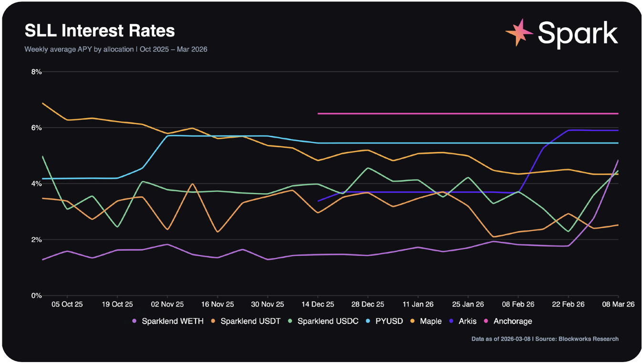Toggle the Sparklend USDC legend entry
The height and width of the screenshot is (364, 643).
[x=324, y=321]
